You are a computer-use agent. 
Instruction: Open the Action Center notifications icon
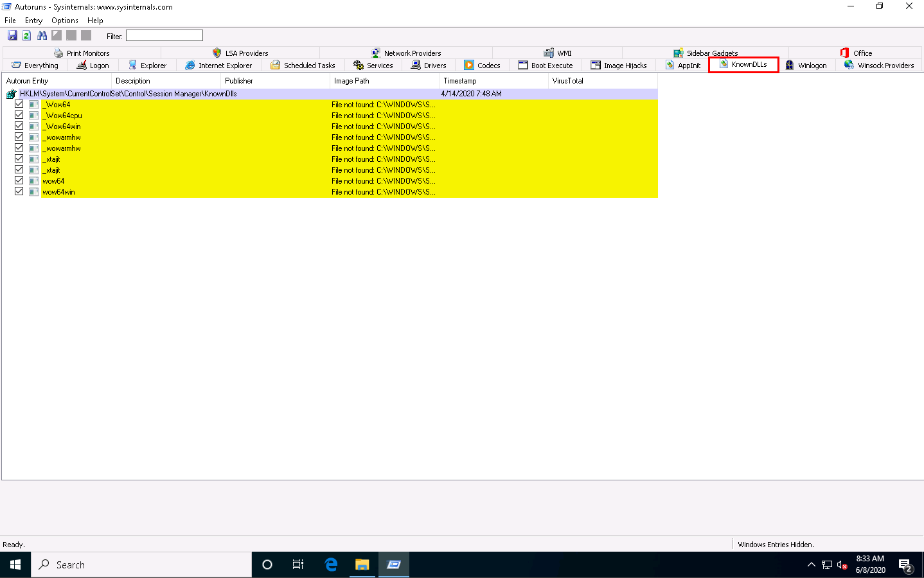coord(905,566)
